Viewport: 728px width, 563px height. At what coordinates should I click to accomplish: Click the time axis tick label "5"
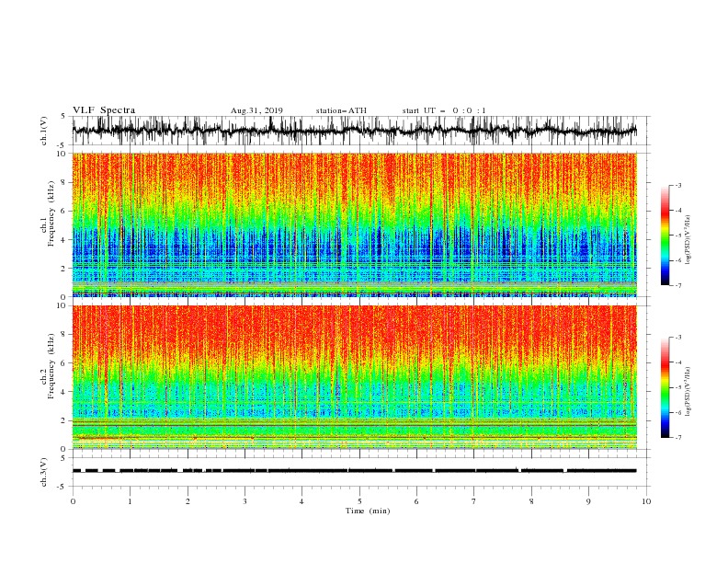tap(359, 501)
